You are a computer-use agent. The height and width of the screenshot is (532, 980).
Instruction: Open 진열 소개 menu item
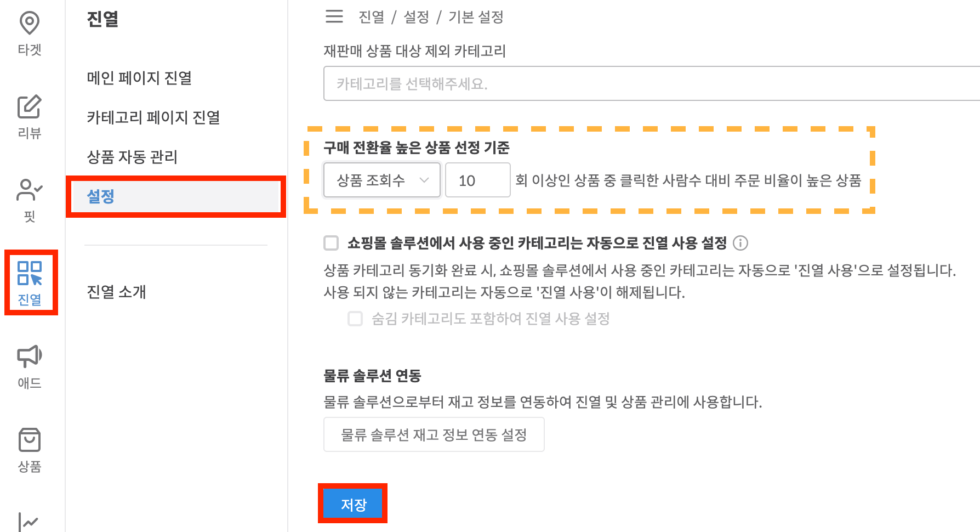pyautogui.click(x=116, y=292)
